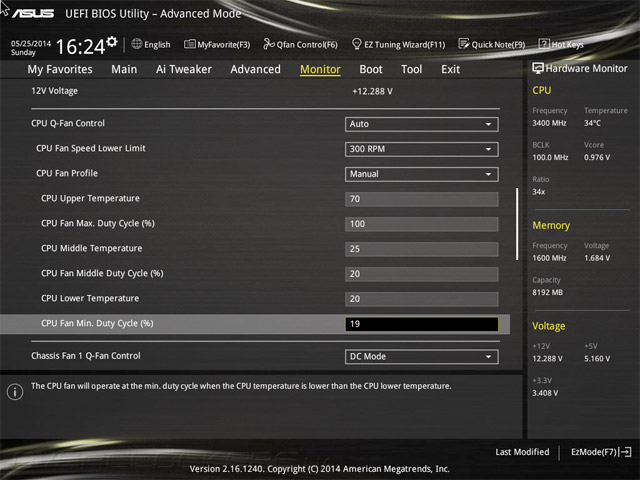
Task: Expand the CPU Fan Profile dropdown
Action: click(x=422, y=174)
